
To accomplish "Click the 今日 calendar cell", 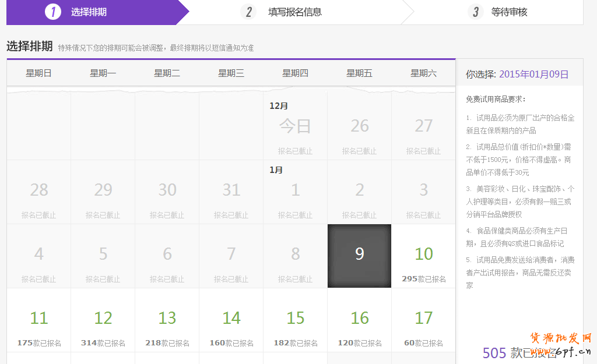I will point(295,128).
